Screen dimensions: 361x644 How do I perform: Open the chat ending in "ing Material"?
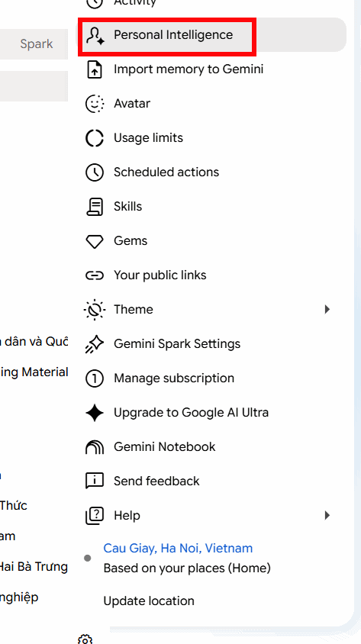(x=34, y=372)
